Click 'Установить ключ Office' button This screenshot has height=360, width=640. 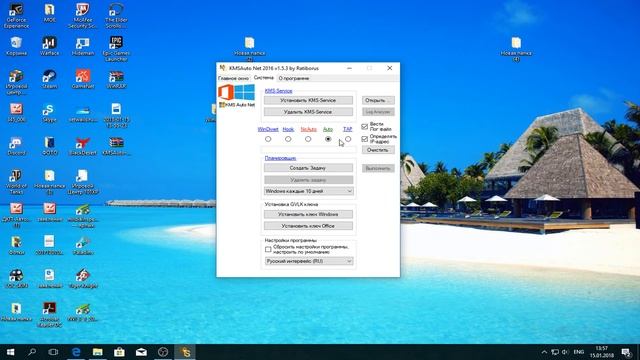click(309, 226)
